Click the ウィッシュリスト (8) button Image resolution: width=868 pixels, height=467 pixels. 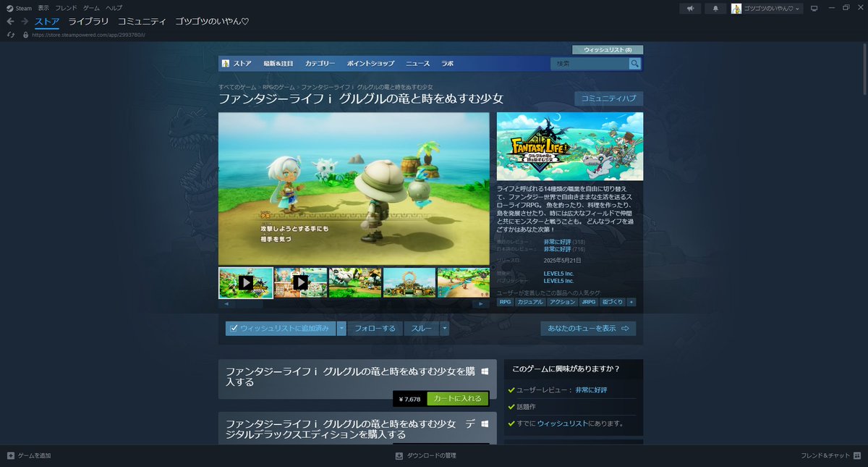608,50
